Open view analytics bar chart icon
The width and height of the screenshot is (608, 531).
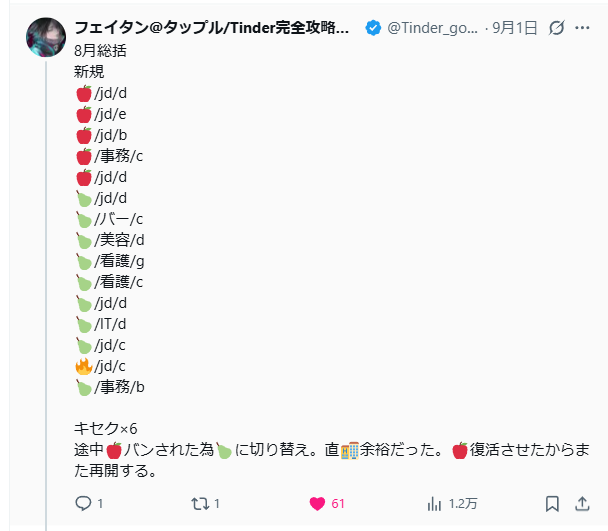[x=434, y=503]
